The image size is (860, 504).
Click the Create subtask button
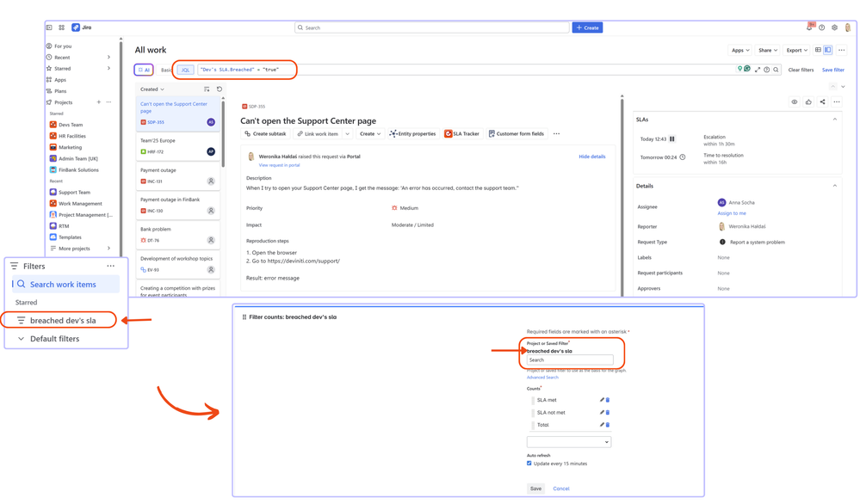click(x=265, y=133)
